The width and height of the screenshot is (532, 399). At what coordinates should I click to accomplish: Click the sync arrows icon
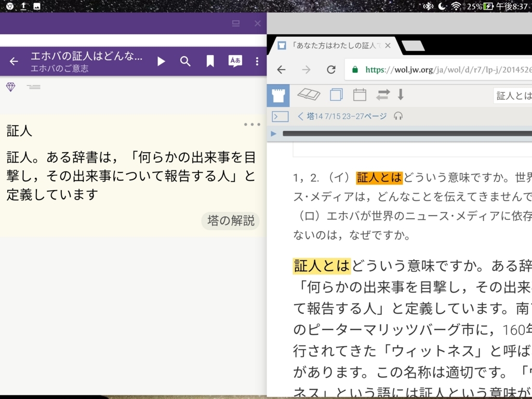383,95
